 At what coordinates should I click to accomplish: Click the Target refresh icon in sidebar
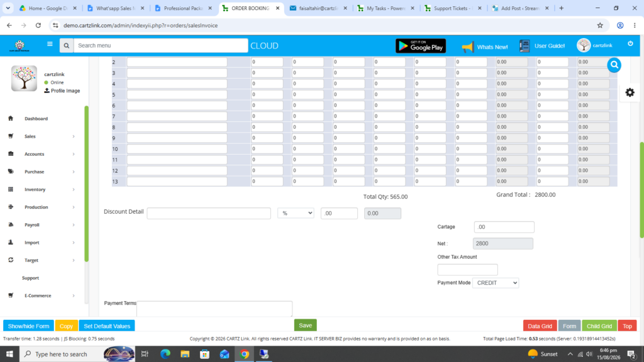11,260
